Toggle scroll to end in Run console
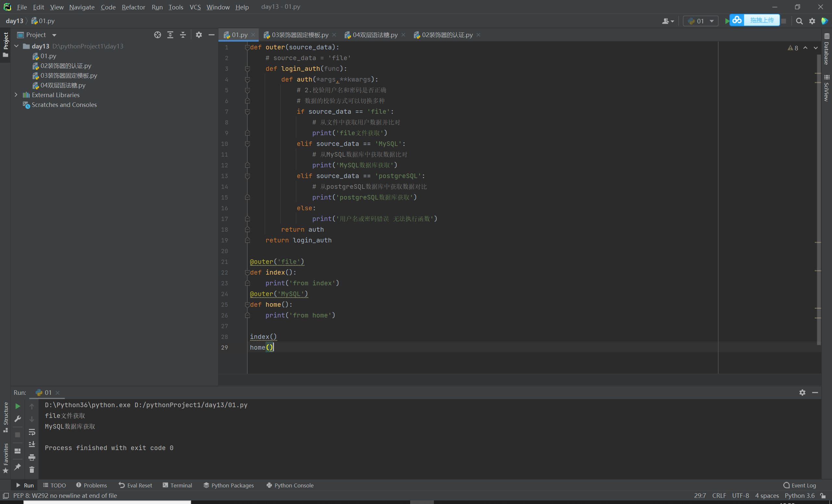This screenshot has width=832, height=504. [32, 445]
